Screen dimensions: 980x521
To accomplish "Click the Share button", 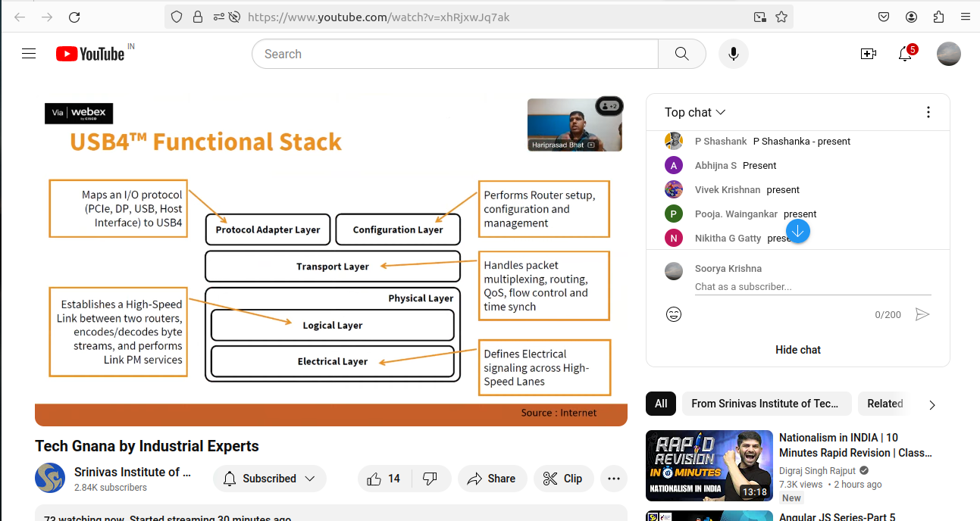I will (x=492, y=479).
